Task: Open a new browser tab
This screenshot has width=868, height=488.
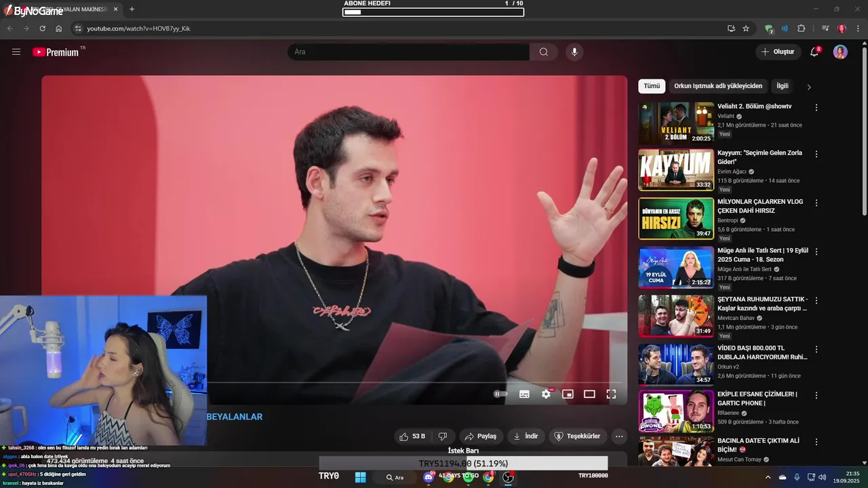Action: click(x=132, y=9)
